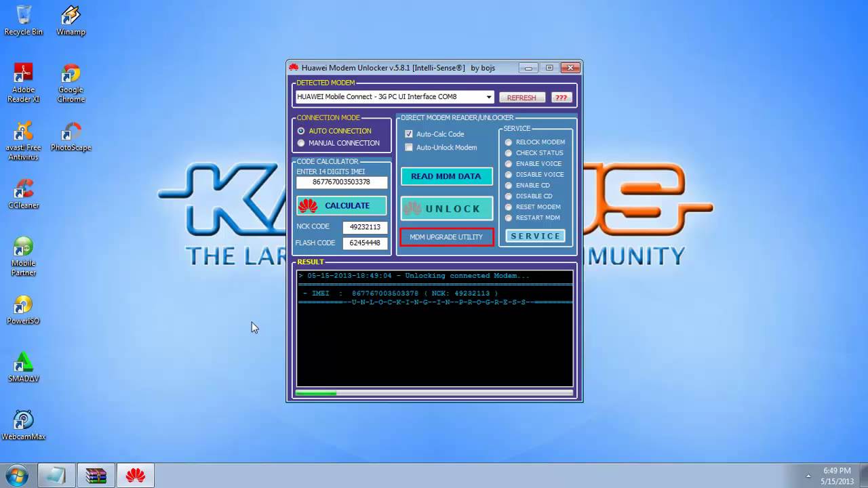This screenshot has height=488, width=868.
Task: Click the ENTER 14 DIGITS IMEI label
Action: 330,172
